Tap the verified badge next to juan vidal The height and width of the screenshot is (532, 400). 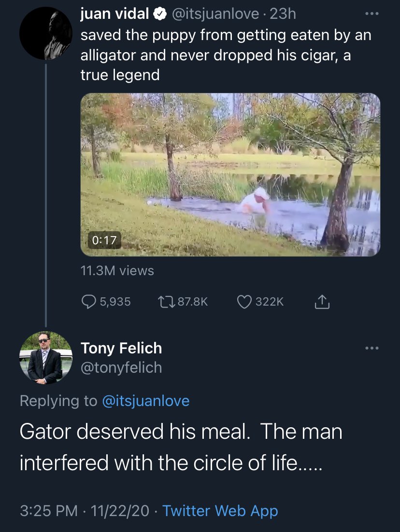pos(159,14)
